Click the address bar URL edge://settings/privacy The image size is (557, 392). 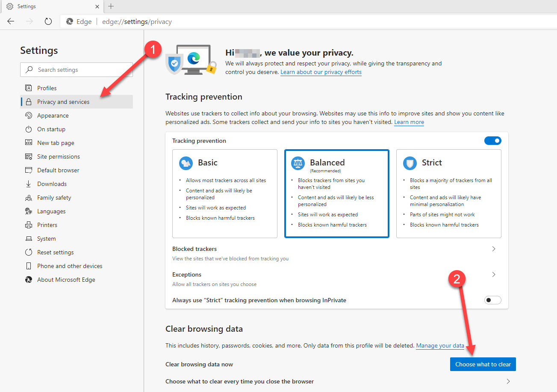pyautogui.click(x=137, y=21)
